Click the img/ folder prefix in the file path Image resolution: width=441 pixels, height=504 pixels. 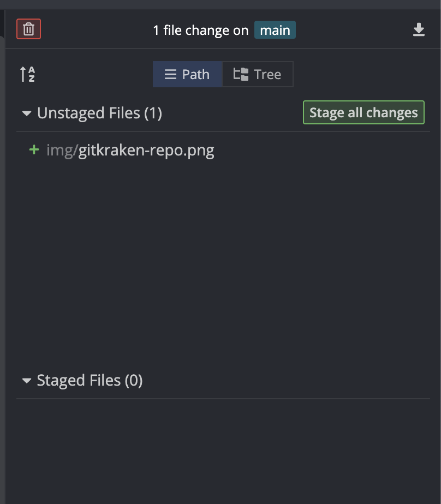coord(62,150)
